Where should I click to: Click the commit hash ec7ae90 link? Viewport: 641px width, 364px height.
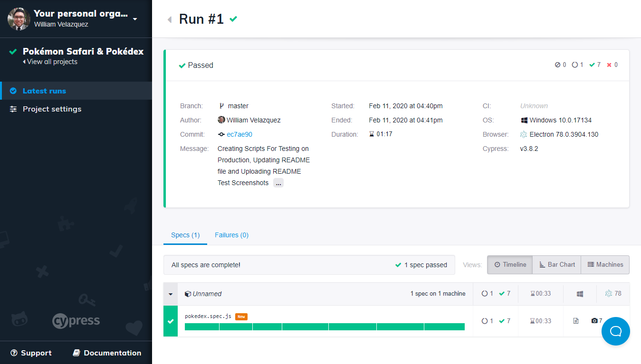coord(239,134)
